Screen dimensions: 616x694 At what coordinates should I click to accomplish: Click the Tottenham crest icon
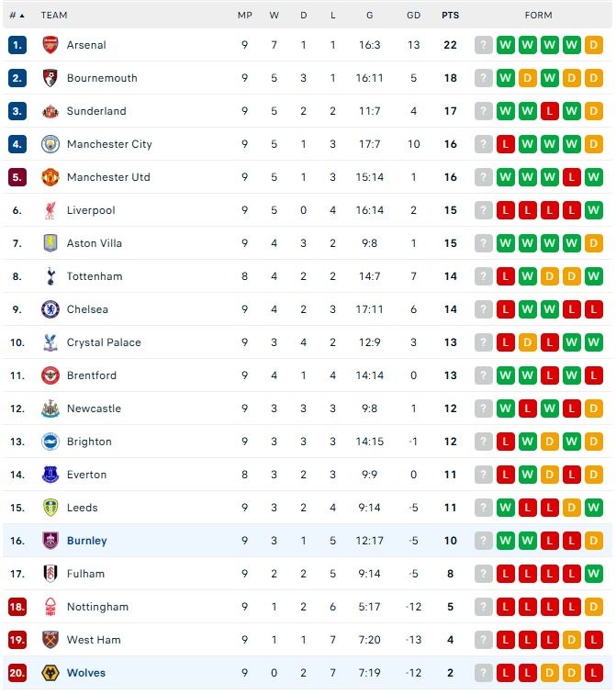click(x=50, y=276)
